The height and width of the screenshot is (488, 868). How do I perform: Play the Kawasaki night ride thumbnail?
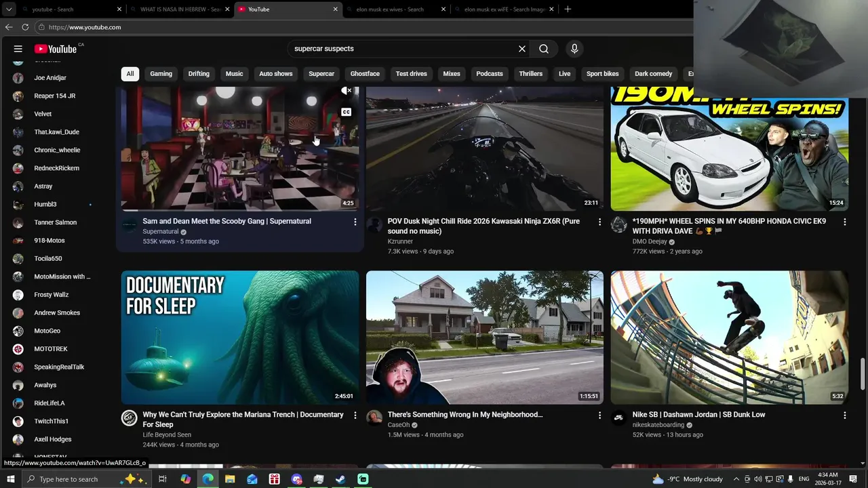(485, 148)
